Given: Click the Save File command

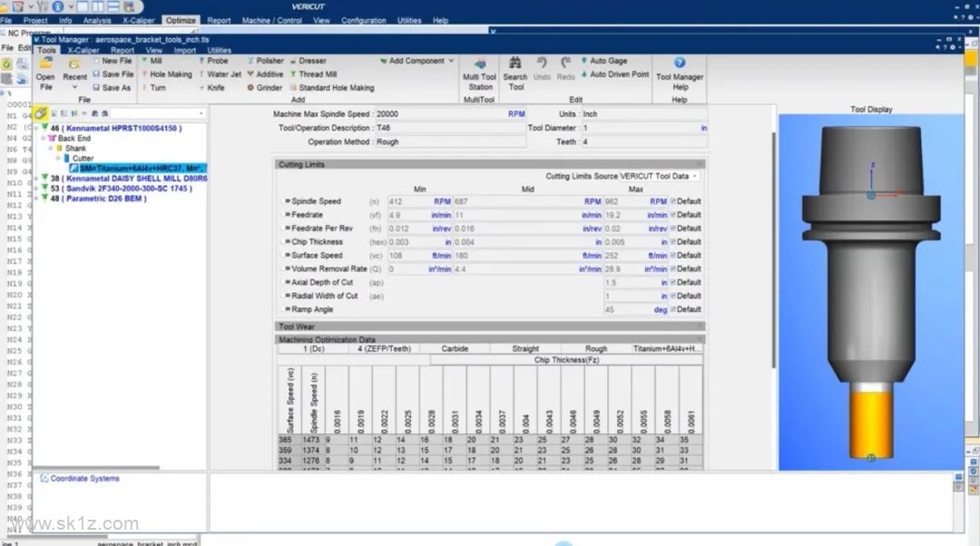Looking at the screenshot, I should 113,74.
